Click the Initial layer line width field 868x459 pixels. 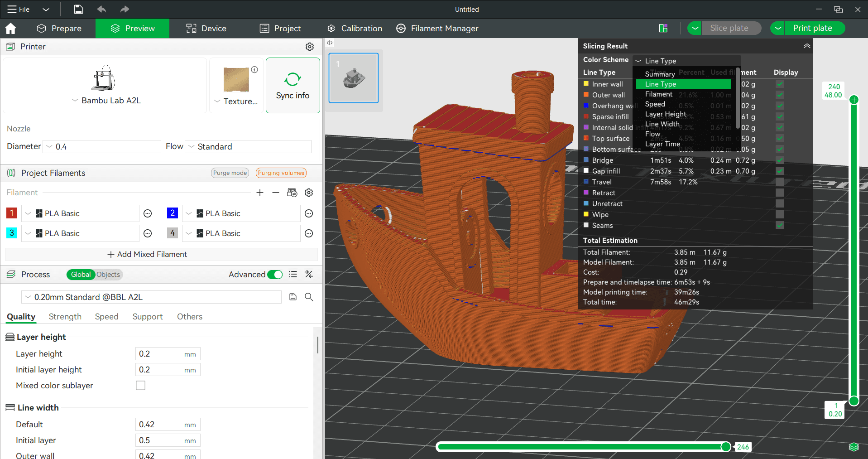tap(168, 440)
